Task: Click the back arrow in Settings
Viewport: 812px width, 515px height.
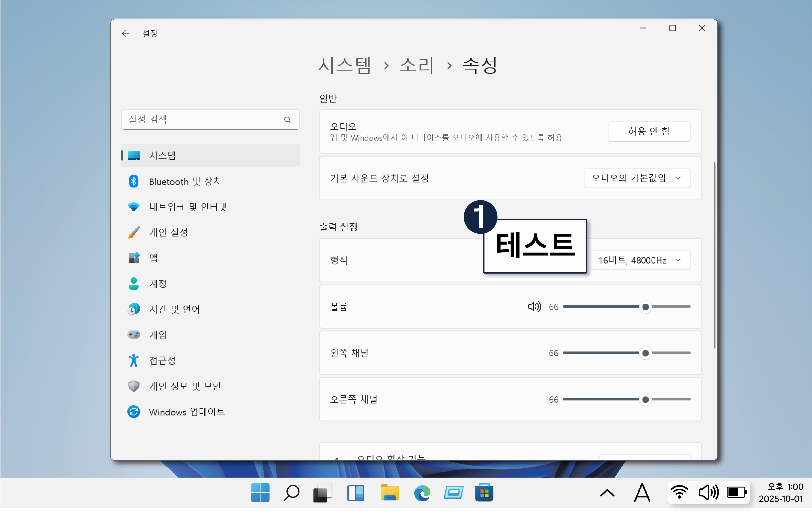Action: click(x=125, y=33)
